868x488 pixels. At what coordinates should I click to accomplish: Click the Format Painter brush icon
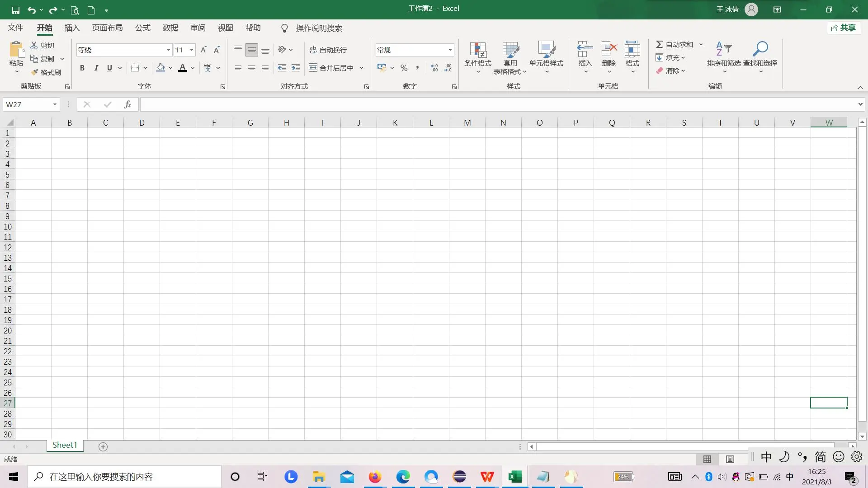[35, 72]
